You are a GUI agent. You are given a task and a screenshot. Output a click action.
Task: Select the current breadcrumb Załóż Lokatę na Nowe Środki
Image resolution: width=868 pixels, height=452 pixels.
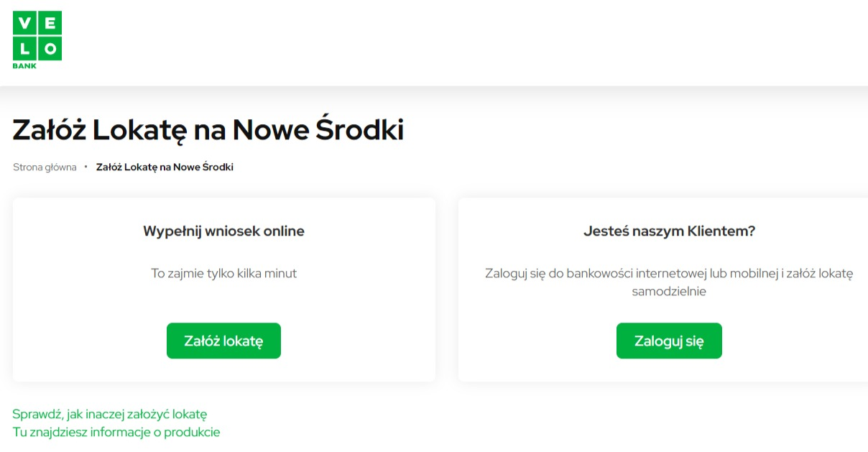point(165,167)
